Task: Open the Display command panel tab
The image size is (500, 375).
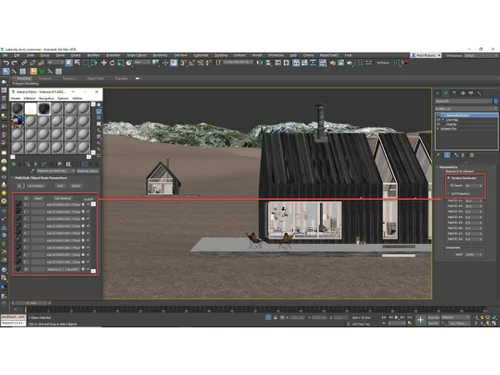Action: tap(471, 93)
